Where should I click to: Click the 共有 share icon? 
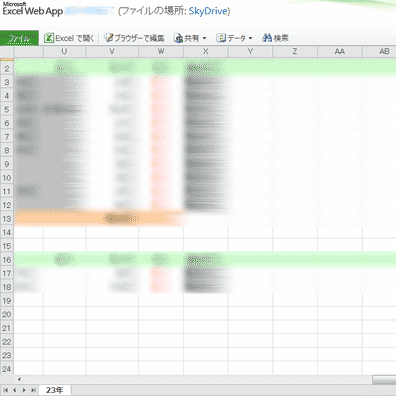pyautogui.click(x=179, y=38)
